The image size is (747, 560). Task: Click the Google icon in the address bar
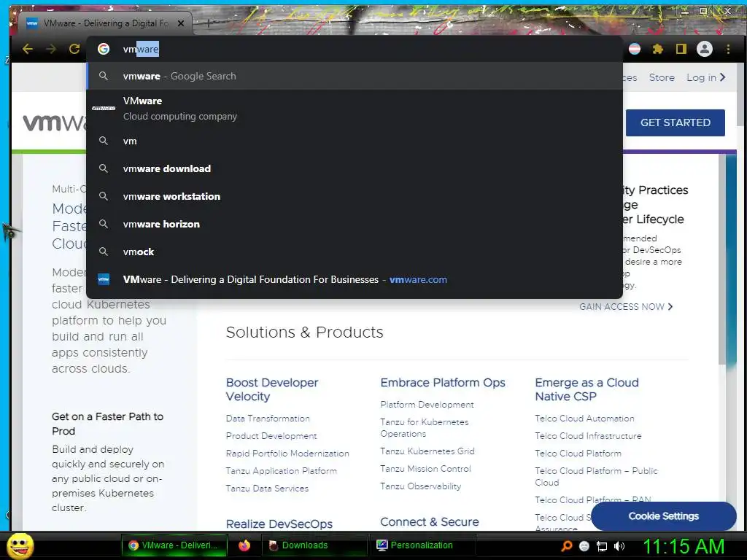[104, 49]
